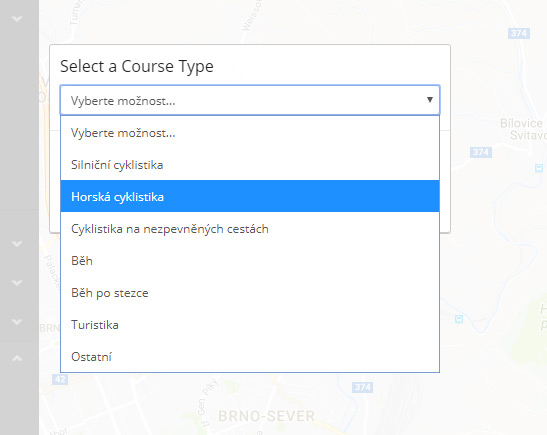The image size is (547, 435).
Task: Collapse section using the upward sidebar chevron
Action: coord(17,358)
